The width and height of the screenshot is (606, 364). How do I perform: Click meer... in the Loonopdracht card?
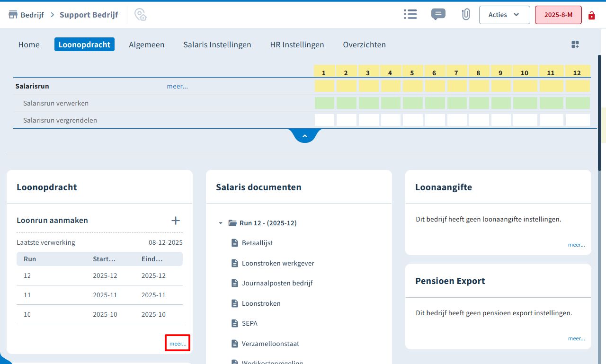coord(178,344)
